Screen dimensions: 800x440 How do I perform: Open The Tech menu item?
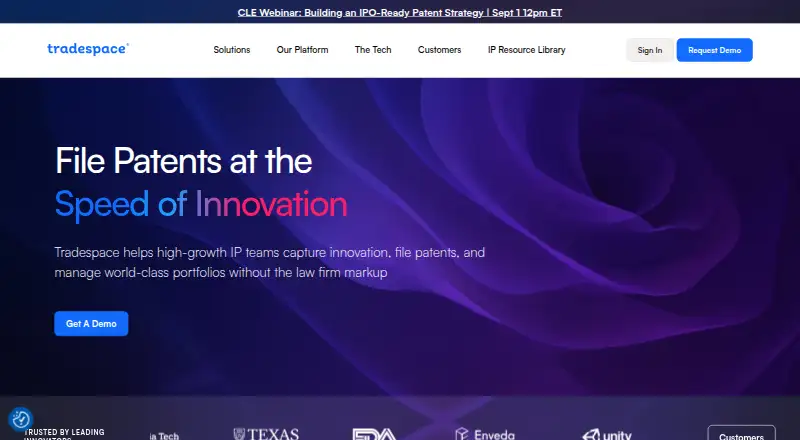373,50
